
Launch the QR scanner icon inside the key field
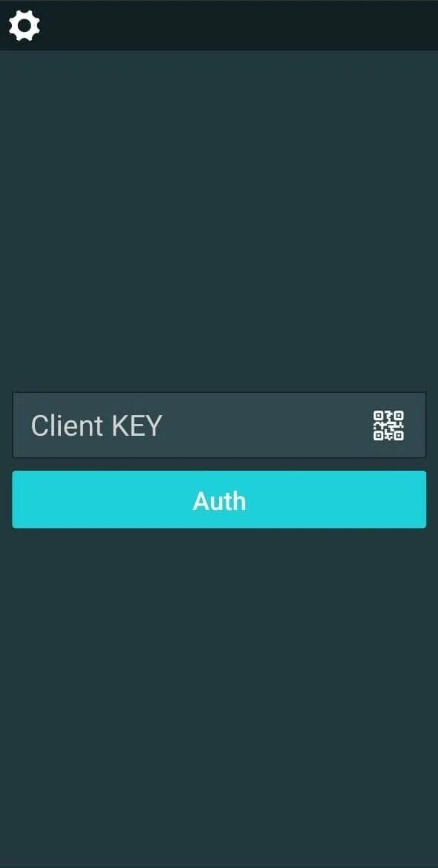point(388,425)
